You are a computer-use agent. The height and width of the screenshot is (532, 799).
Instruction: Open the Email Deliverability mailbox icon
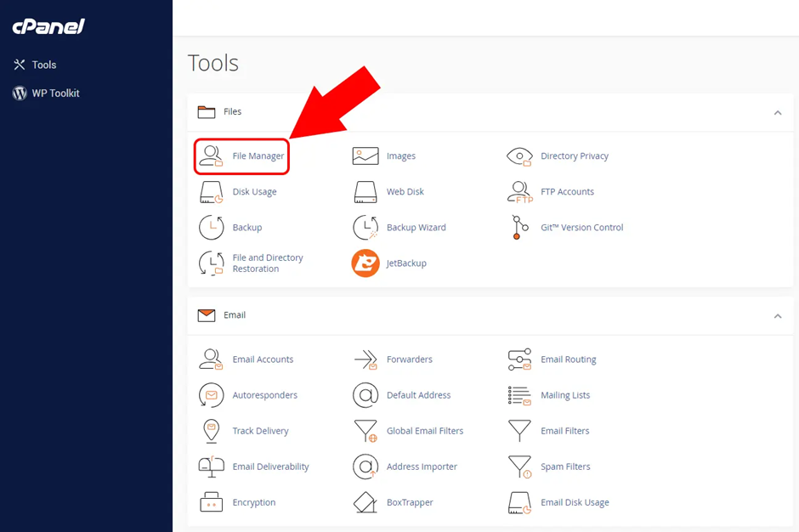click(211, 467)
